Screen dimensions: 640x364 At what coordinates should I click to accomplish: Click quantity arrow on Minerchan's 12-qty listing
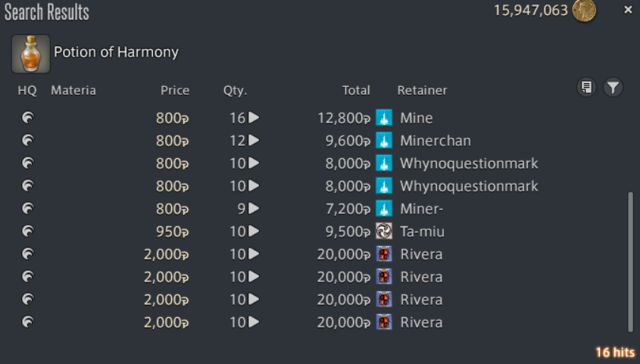point(254,140)
